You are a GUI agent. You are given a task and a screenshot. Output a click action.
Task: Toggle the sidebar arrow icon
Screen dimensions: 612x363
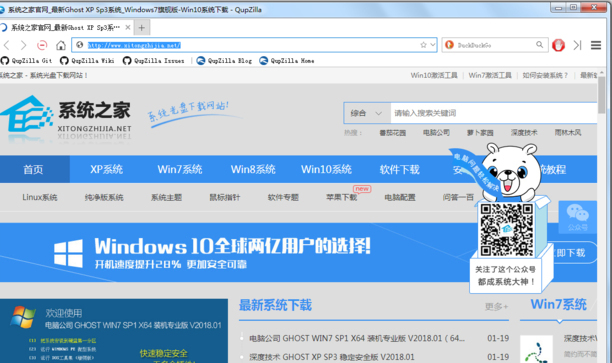[578, 45]
